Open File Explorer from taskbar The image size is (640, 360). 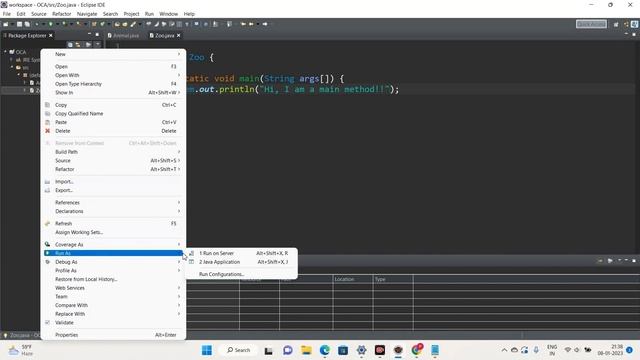pos(306,350)
